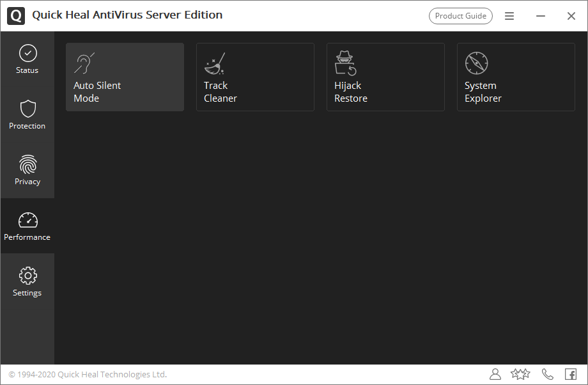Minimize the Quick Heal window
This screenshot has height=385, width=588.
click(540, 16)
